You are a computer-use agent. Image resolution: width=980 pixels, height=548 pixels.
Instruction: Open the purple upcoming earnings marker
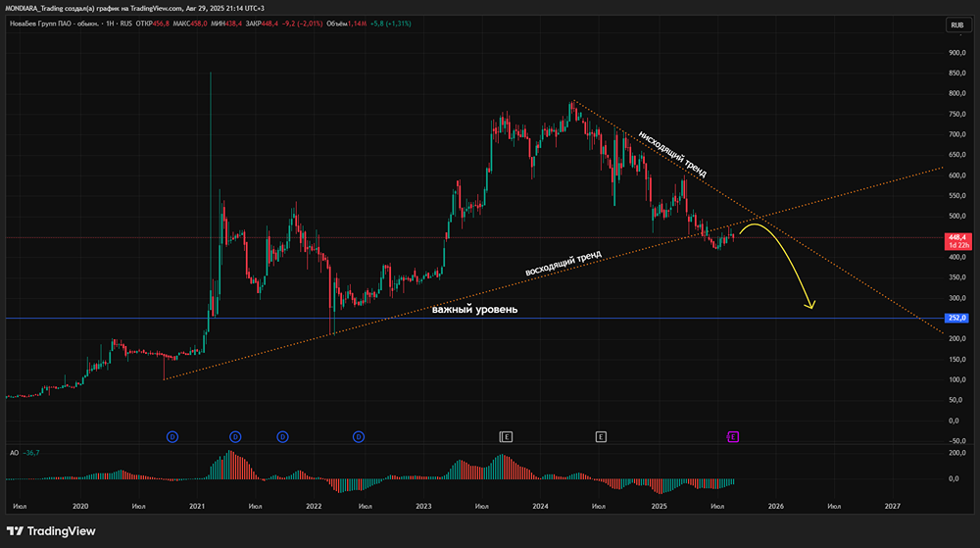tap(733, 437)
